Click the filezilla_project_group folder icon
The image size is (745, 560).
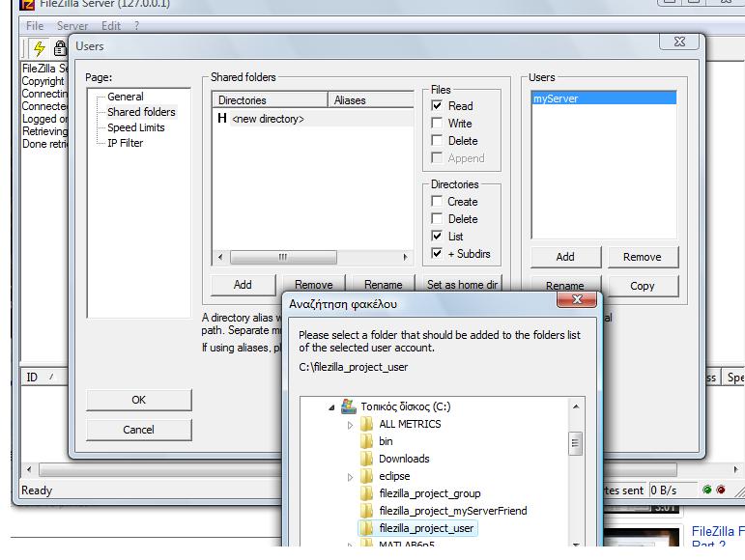coord(366,493)
